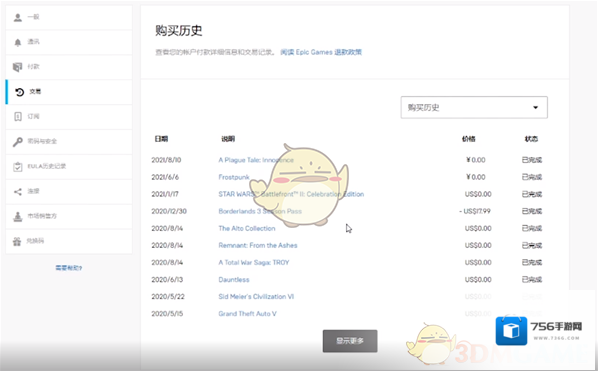The height and width of the screenshot is (371, 598).
Task: Click the 已完成 status for Frostpunk
Action: pos(532,177)
